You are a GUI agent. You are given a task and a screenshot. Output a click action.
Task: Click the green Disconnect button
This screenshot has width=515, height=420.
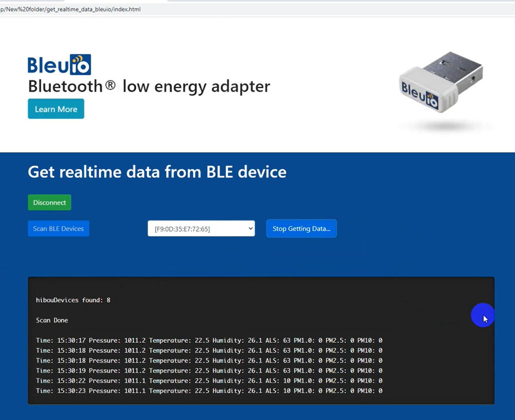click(49, 202)
